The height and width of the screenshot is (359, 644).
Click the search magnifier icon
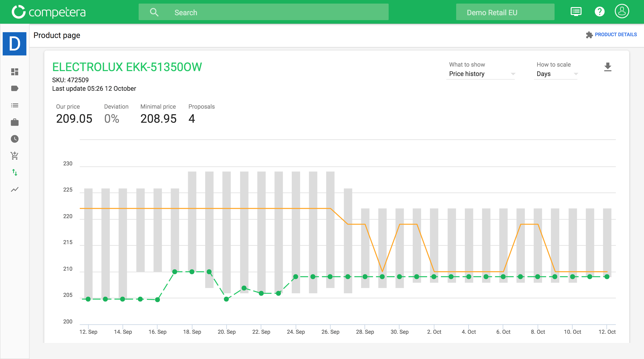click(x=154, y=12)
